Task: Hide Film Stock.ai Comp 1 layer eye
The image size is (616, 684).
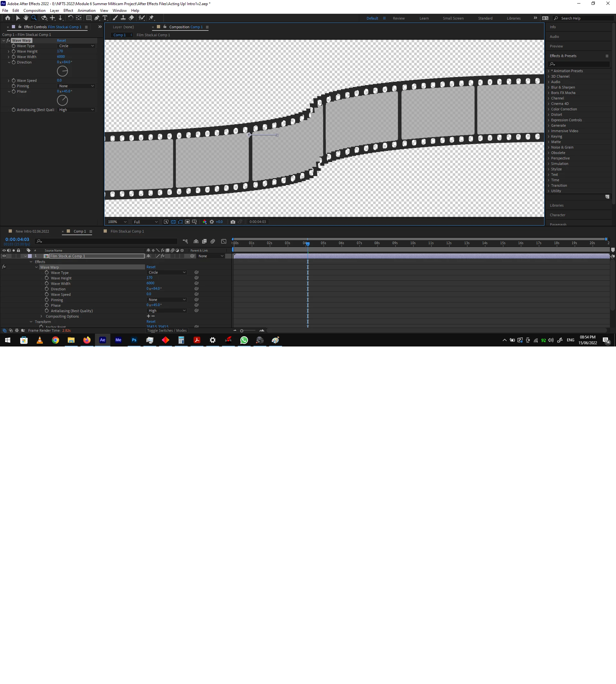Action: pyautogui.click(x=4, y=256)
